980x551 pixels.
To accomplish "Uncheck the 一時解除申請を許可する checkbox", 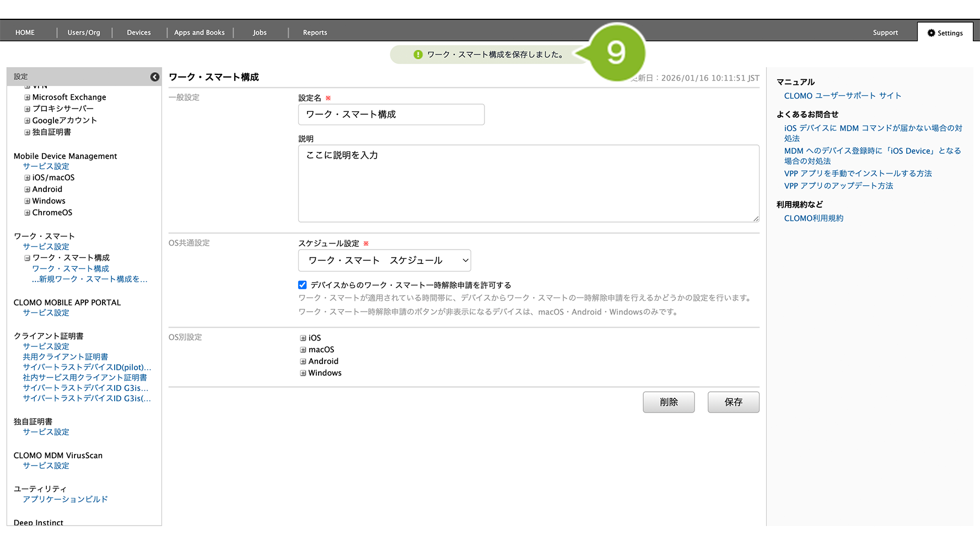I will coord(303,285).
